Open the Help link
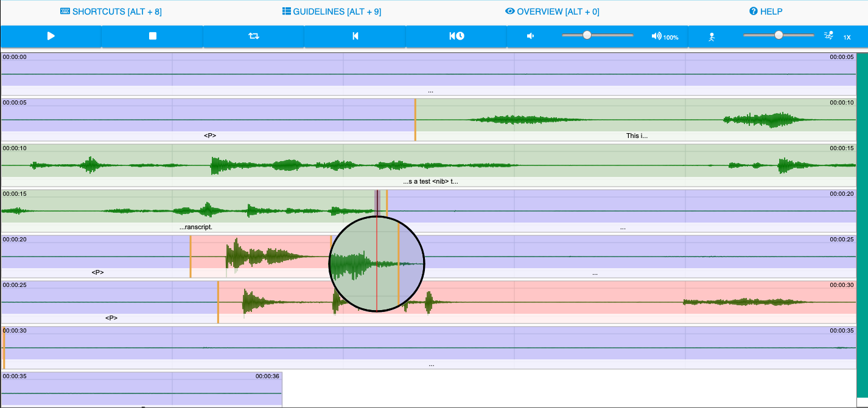This screenshot has width=868, height=408. pyautogui.click(x=766, y=12)
